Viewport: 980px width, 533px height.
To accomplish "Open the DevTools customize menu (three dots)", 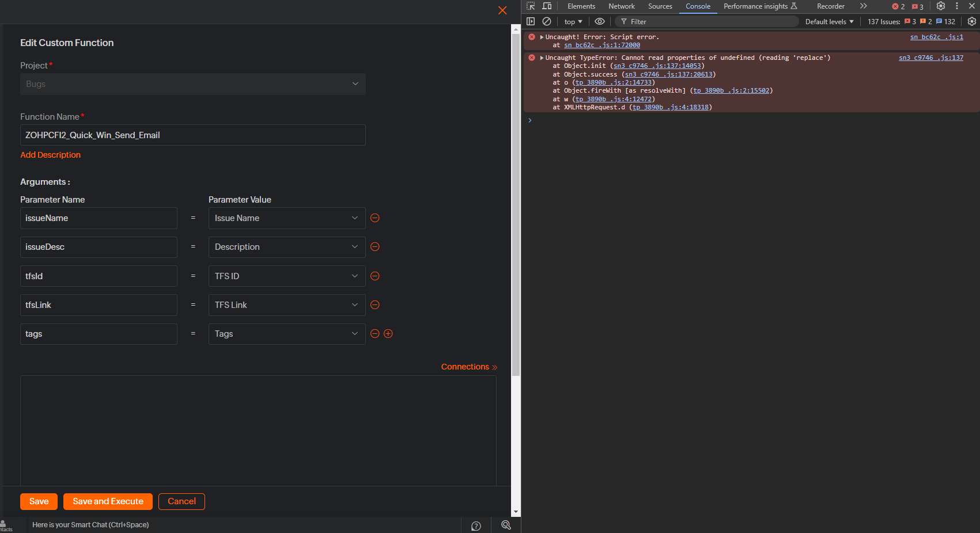I will click(957, 6).
